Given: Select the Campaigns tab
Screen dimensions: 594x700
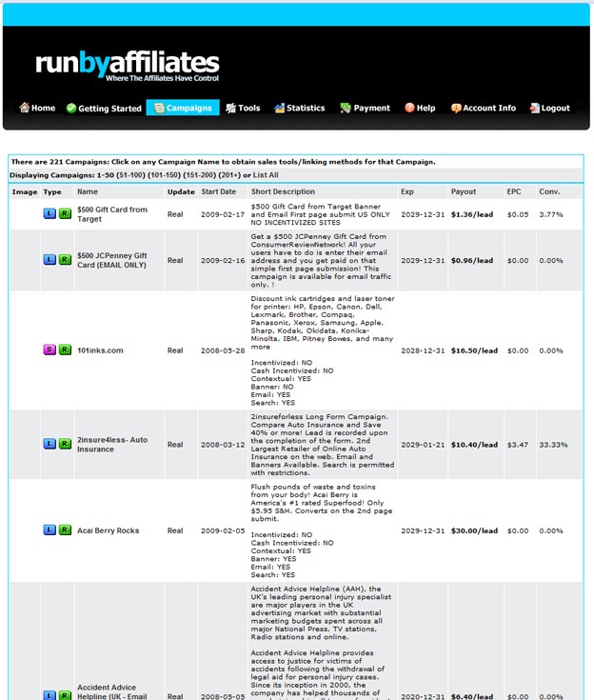Looking at the screenshot, I should (x=183, y=108).
